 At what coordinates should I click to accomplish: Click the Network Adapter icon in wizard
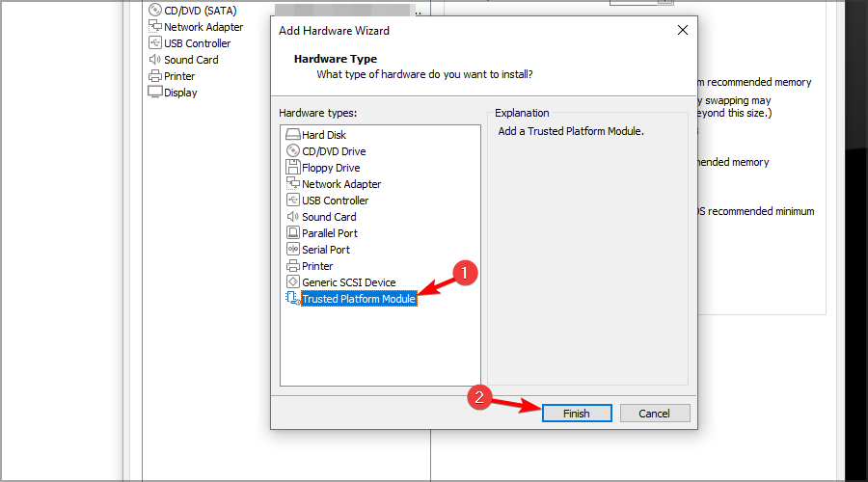click(294, 184)
